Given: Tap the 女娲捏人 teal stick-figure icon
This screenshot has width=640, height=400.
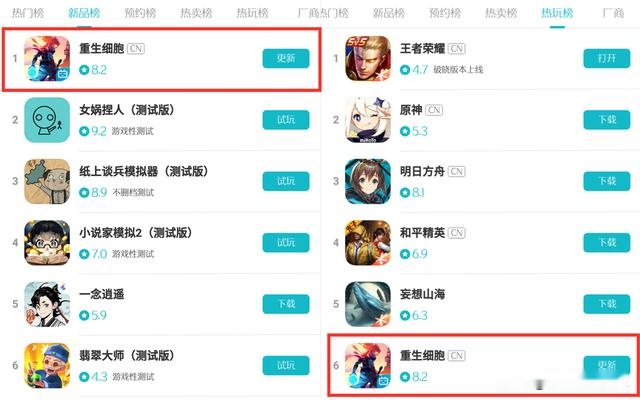Looking at the screenshot, I should click(x=47, y=120).
